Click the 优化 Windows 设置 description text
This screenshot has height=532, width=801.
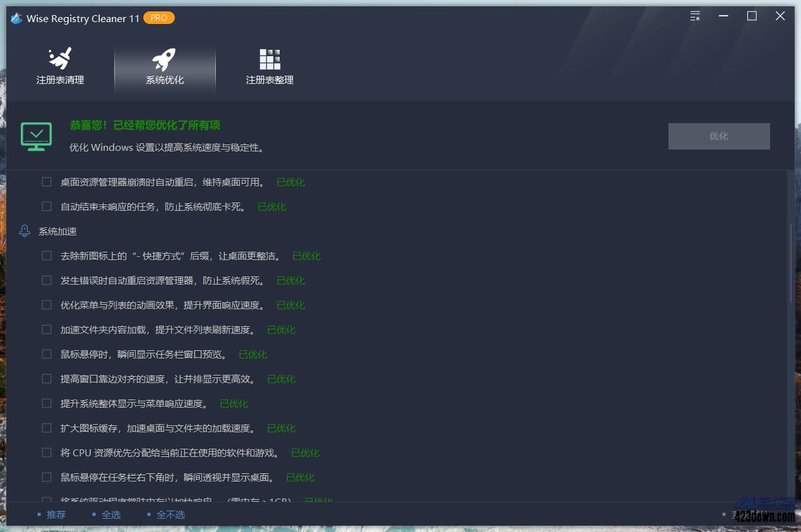pyautogui.click(x=167, y=148)
